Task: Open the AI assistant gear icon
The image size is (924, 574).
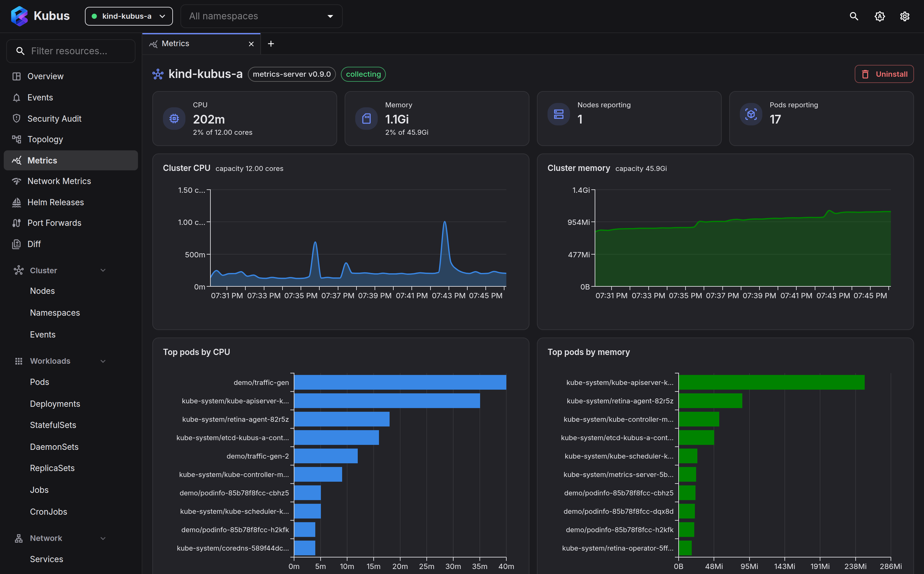Action: click(x=880, y=16)
